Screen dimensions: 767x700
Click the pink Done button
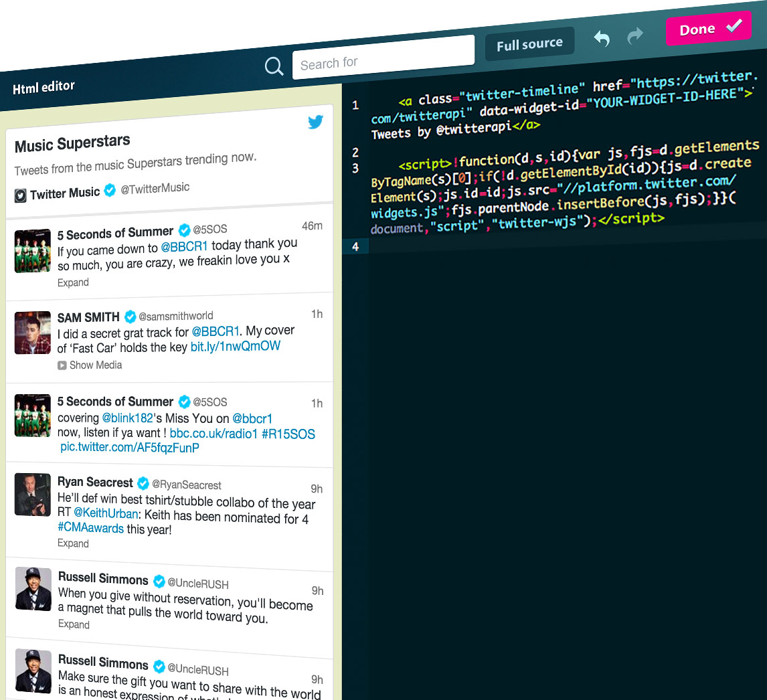709,28
